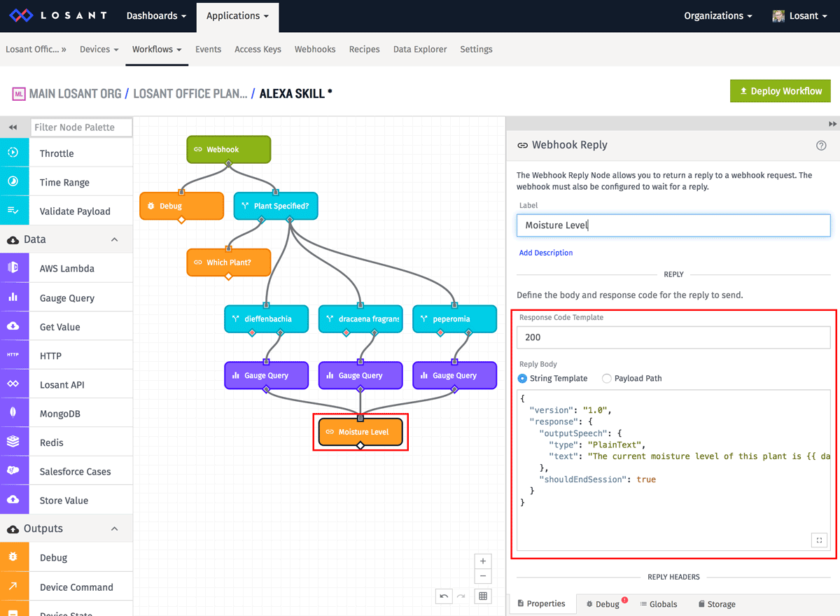This screenshot has height=616, width=840.
Task: Open the Devices dropdown in subnav
Action: pyautogui.click(x=99, y=49)
